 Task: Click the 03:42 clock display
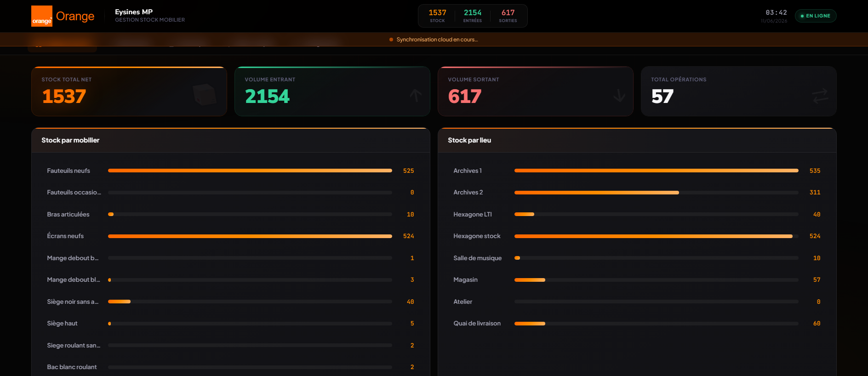tap(776, 12)
